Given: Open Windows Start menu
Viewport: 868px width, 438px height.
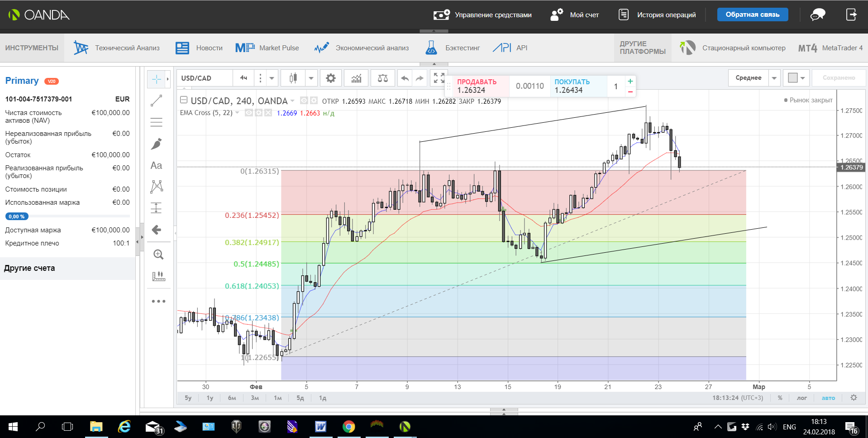Looking at the screenshot, I should pyautogui.click(x=13, y=427).
